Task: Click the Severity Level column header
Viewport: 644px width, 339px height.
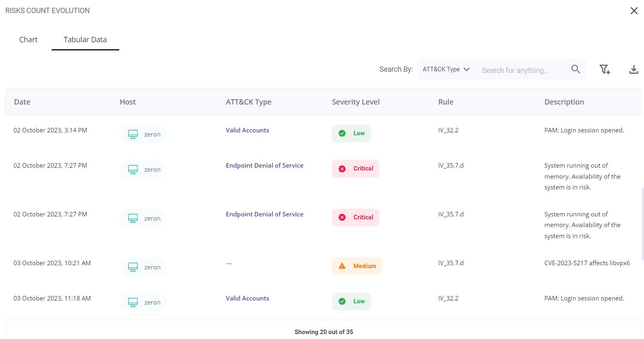Action: [356, 102]
